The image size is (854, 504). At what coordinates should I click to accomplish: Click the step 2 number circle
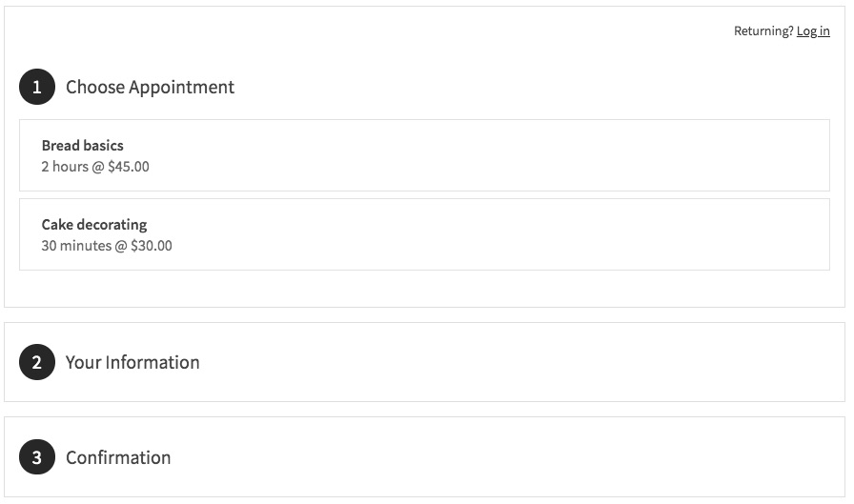click(37, 362)
